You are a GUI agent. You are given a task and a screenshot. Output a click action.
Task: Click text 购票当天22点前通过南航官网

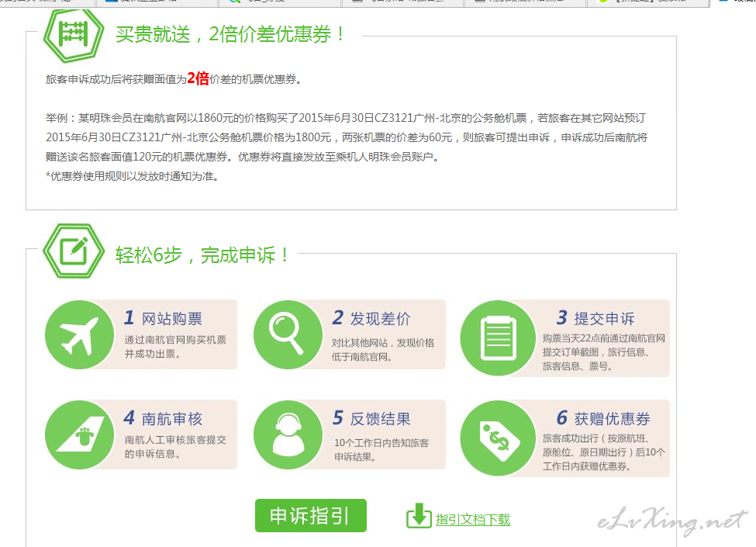tap(604, 338)
